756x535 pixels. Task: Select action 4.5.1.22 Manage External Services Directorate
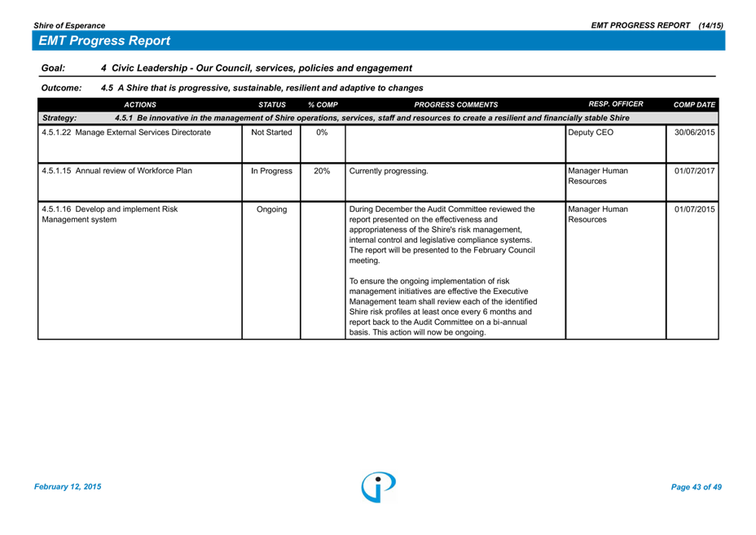[125, 132]
